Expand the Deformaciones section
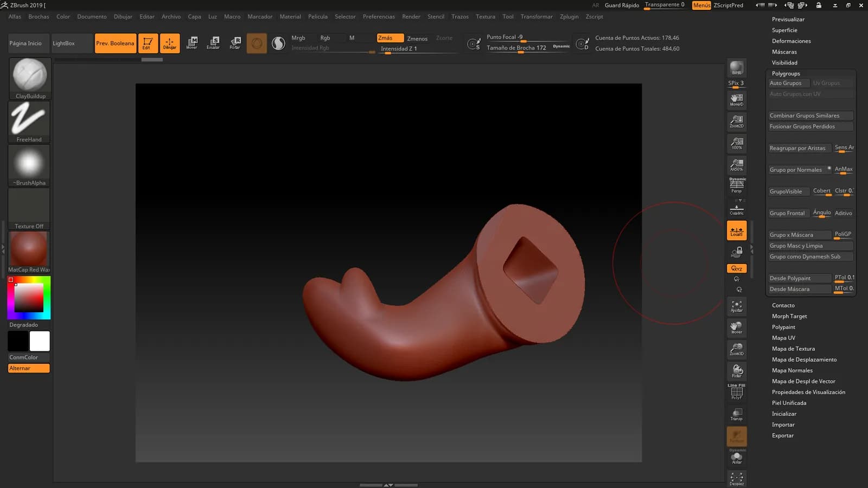This screenshot has width=868, height=488. point(792,41)
